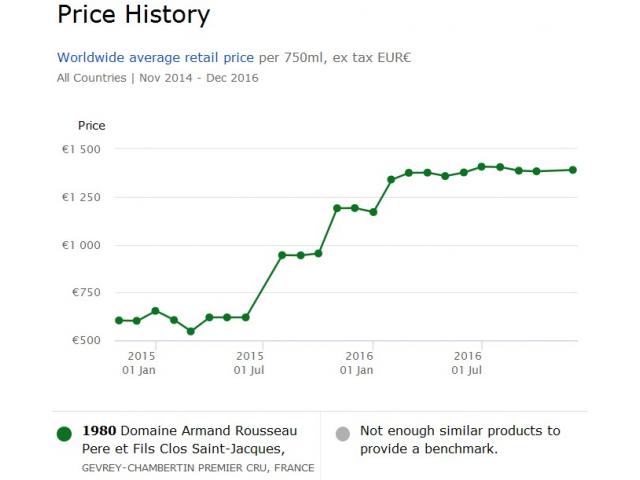Click the €1 000 y-axis label
This screenshot has width=640, height=480.
point(81,245)
